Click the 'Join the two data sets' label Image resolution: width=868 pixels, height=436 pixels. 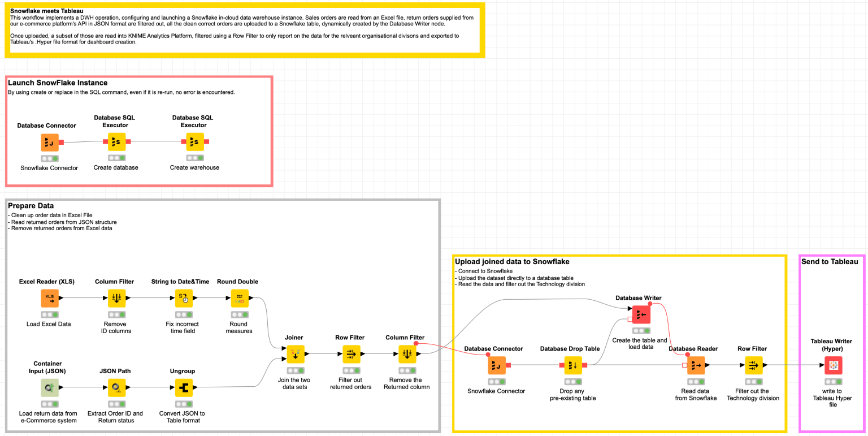(x=293, y=383)
